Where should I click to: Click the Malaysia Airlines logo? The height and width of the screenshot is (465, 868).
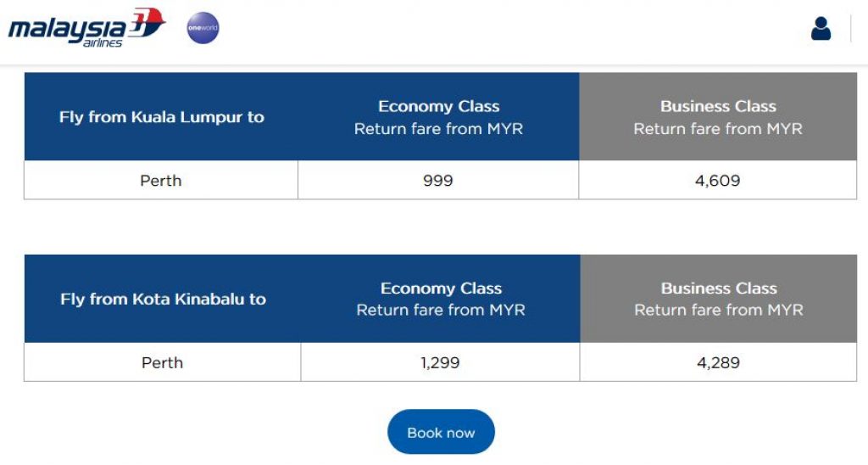click(x=87, y=27)
